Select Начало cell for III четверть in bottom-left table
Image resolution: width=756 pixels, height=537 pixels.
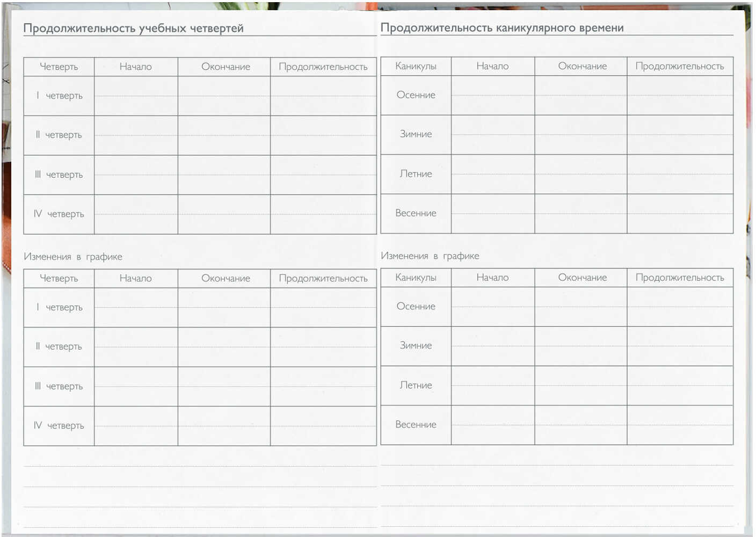[x=136, y=387]
